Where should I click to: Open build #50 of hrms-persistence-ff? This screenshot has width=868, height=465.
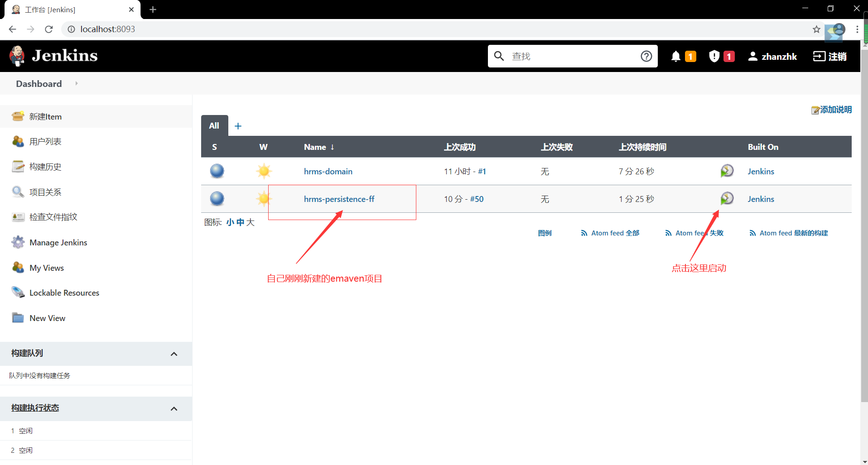coord(477,199)
